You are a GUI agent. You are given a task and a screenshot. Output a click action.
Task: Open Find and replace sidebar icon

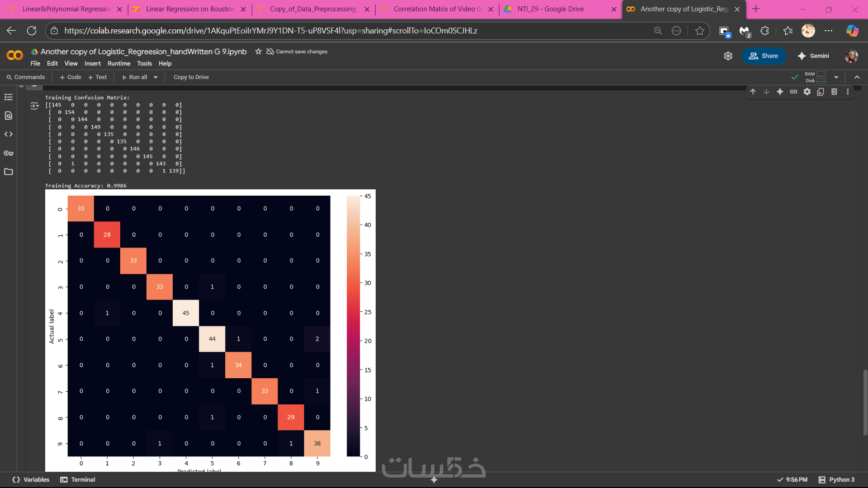(8, 116)
